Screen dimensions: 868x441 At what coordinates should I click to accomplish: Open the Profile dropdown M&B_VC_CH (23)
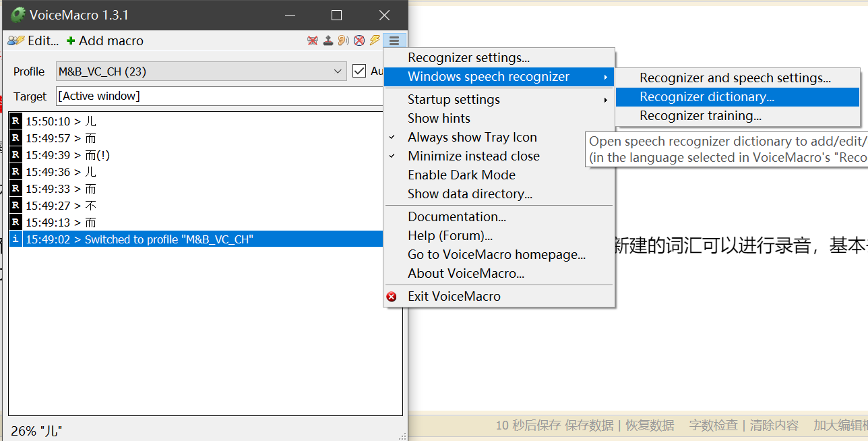201,71
